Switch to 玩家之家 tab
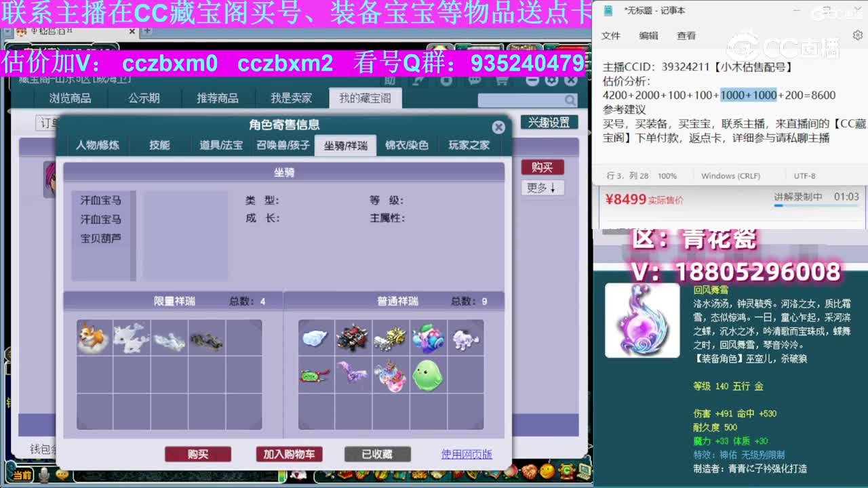Screen dimensions: 868x488 click(469, 145)
